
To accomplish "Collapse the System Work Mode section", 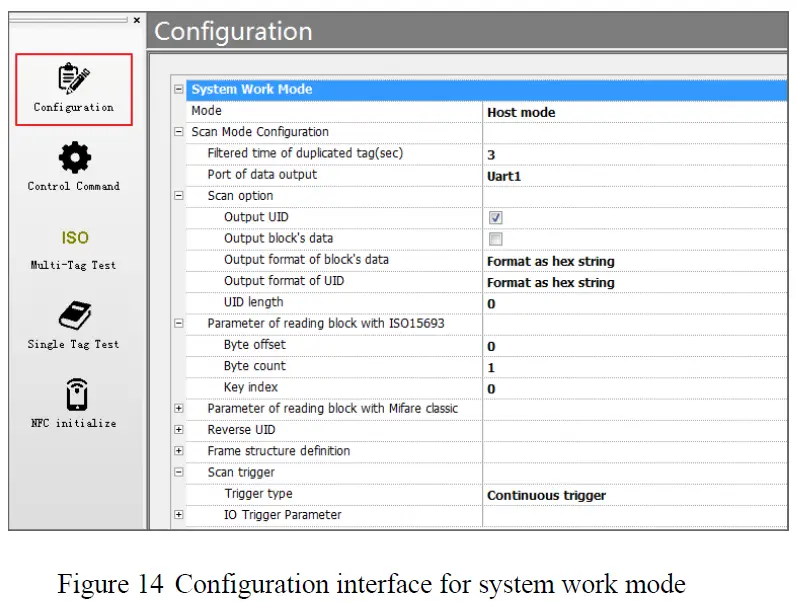I will tap(178, 89).
